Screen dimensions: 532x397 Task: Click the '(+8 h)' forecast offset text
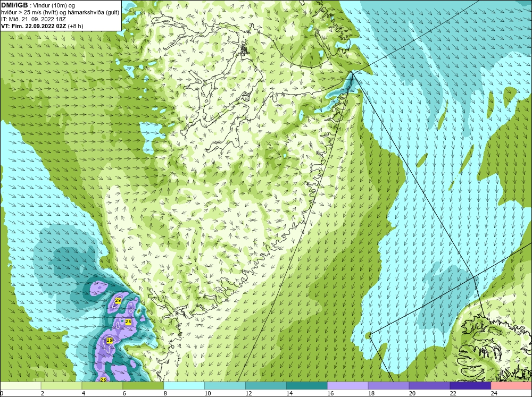click(x=76, y=26)
